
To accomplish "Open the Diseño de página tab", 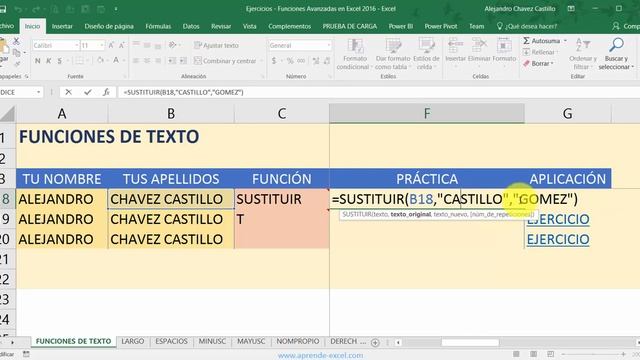I will pyautogui.click(x=109, y=26).
